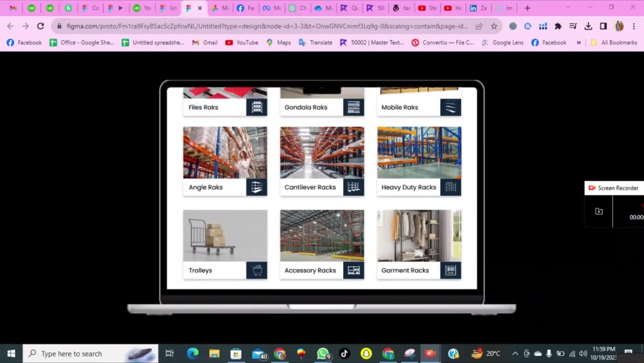
Task: Click the Mobile Raks icon
Action: point(451,107)
